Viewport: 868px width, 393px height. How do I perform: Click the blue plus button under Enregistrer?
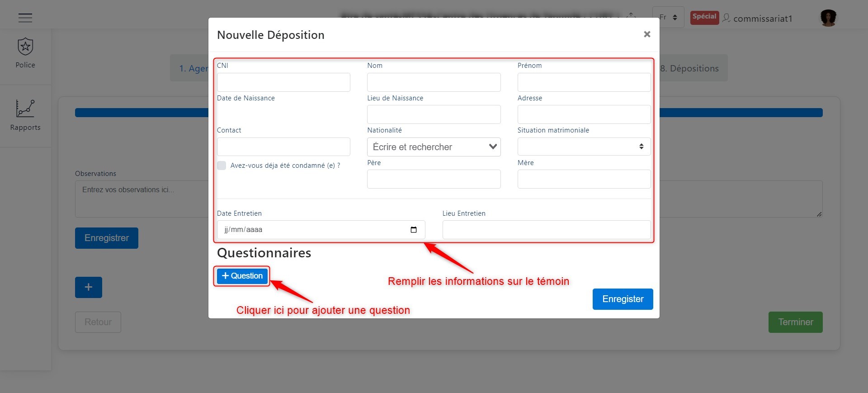[89, 287]
